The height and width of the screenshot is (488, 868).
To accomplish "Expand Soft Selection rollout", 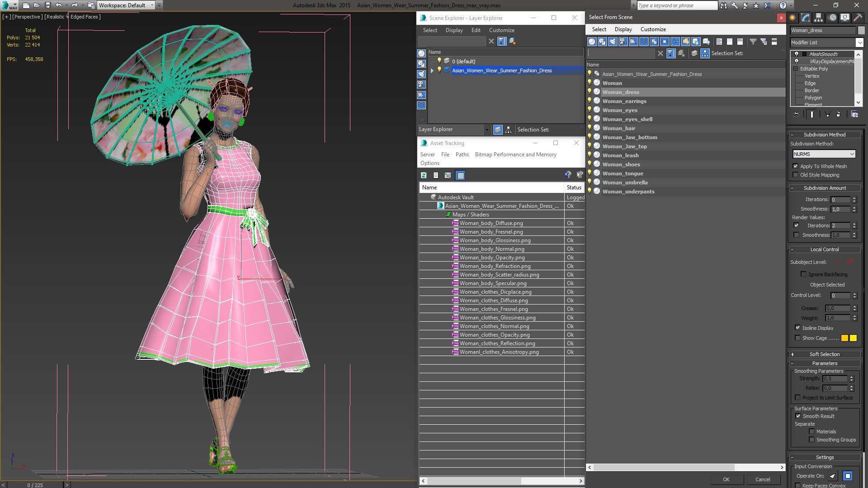I will coord(793,354).
